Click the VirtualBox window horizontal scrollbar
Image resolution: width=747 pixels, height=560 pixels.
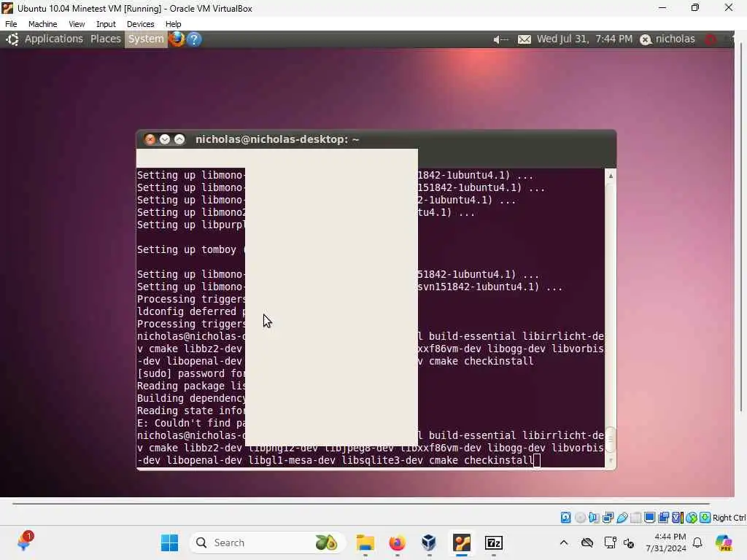pos(361,503)
